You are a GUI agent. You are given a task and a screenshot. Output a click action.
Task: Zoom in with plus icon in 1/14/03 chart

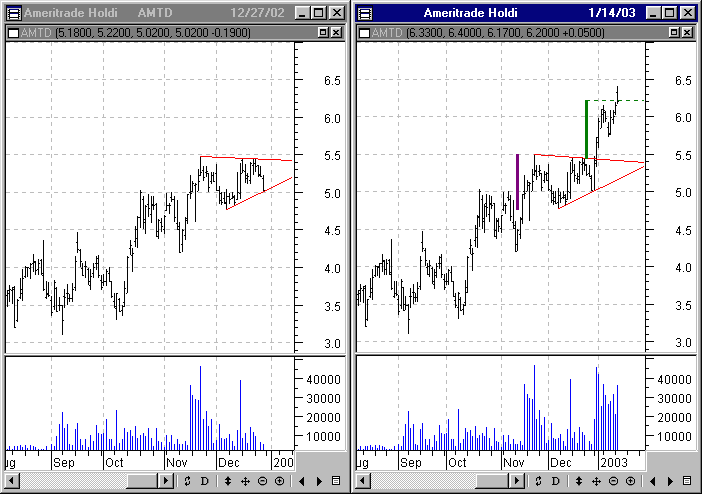(x=630, y=481)
